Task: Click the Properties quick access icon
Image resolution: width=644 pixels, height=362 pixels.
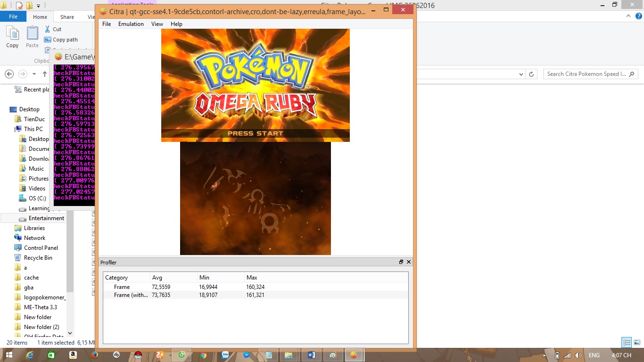Action: coord(19,6)
